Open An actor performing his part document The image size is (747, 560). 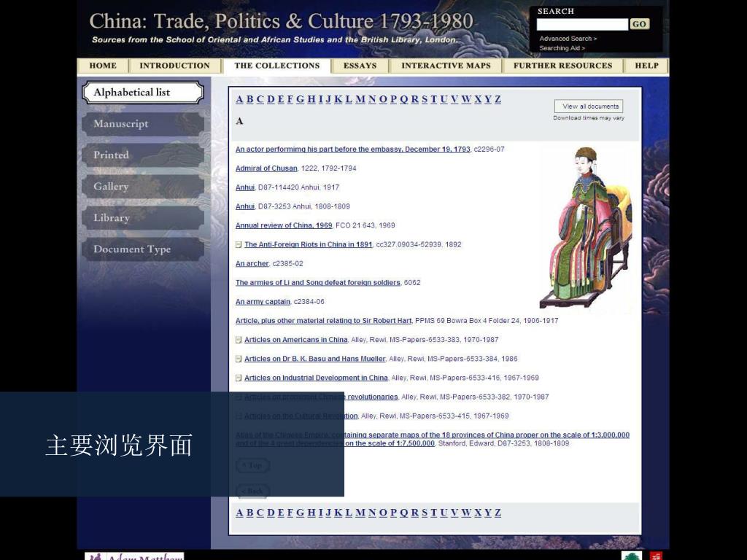[352, 149]
